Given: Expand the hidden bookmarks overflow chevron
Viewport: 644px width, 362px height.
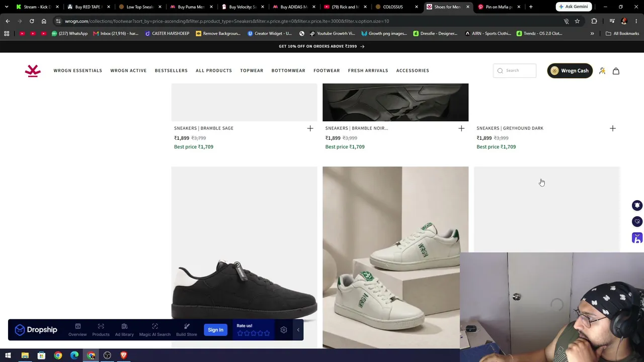Looking at the screenshot, I should 592,33.
